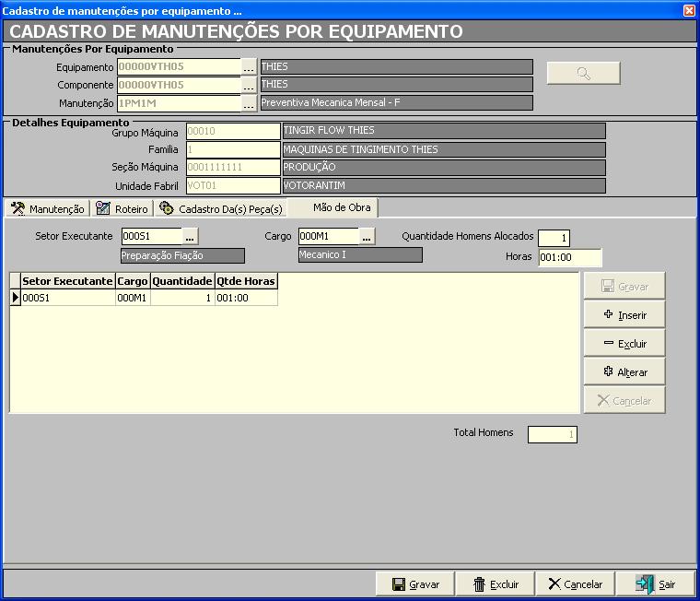Open lookup for the Equipamento field

(249, 67)
